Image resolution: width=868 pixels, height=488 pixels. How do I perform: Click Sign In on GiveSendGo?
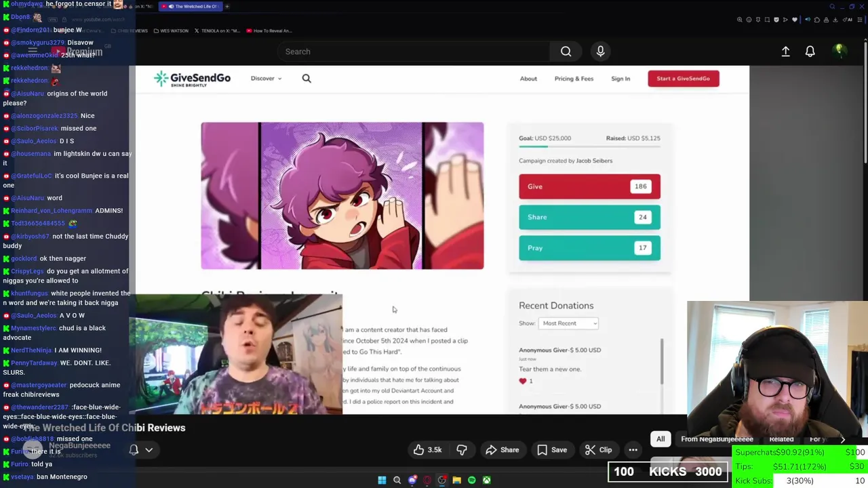point(620,79)
